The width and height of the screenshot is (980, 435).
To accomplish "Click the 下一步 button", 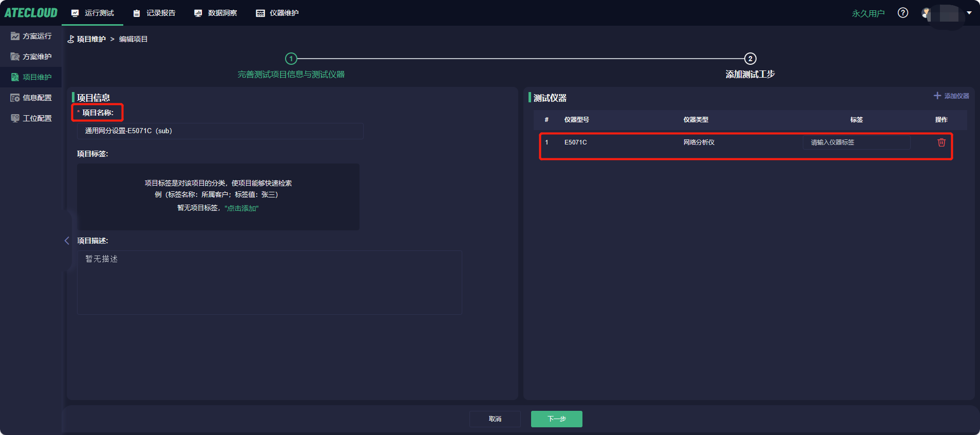I will point(557,419).
